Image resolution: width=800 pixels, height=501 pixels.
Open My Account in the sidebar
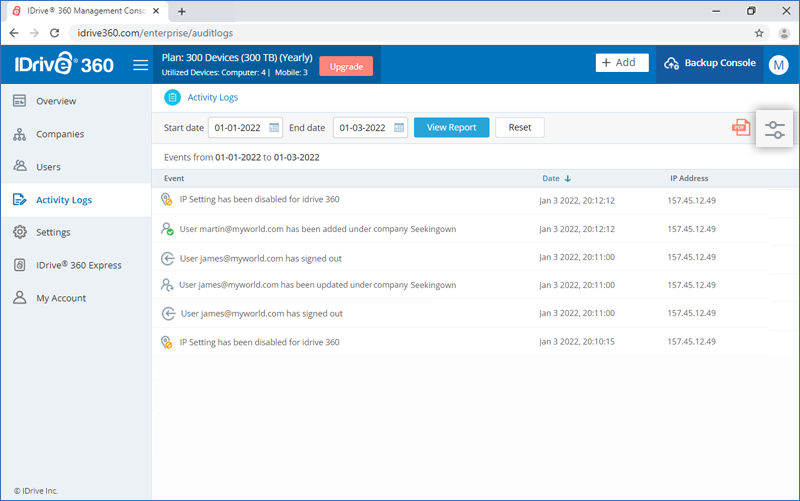(x=77, y=298)
